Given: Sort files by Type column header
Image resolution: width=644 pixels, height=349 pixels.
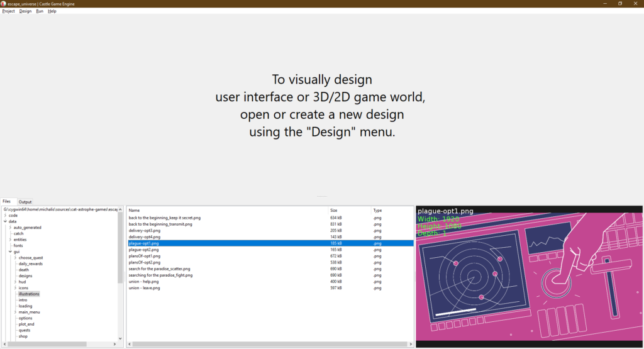Looking at the screenshot, I should click(x=392, y=210).
